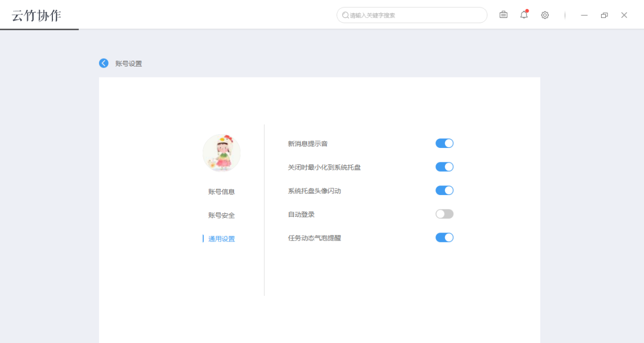The width and height of the screenshot is (644, 343).
Task: Click the user avatar picture
Action: click(222, 152)
